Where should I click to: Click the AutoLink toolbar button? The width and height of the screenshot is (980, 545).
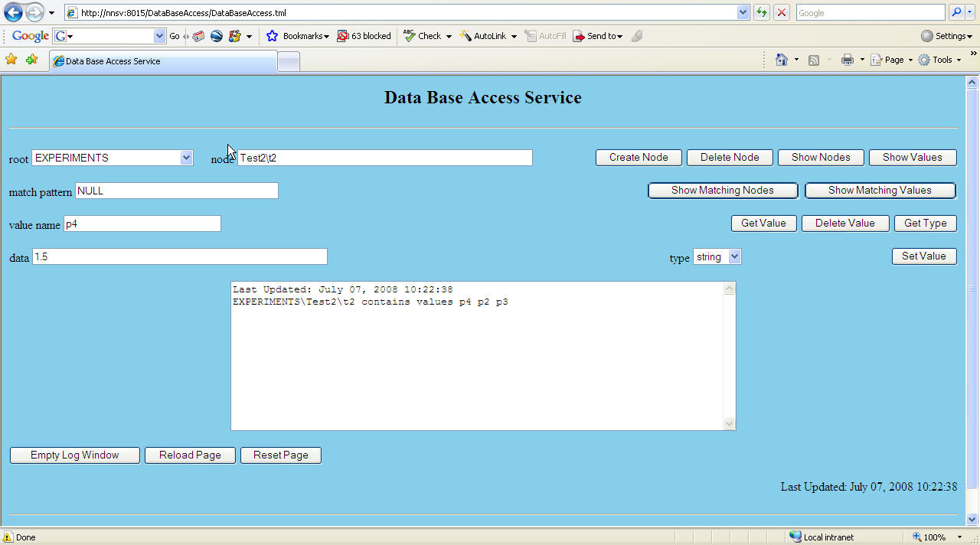[483, 36]
